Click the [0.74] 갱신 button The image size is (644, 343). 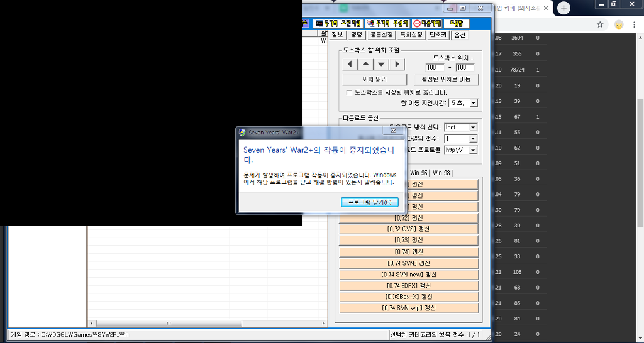click(x=409, y=252)
